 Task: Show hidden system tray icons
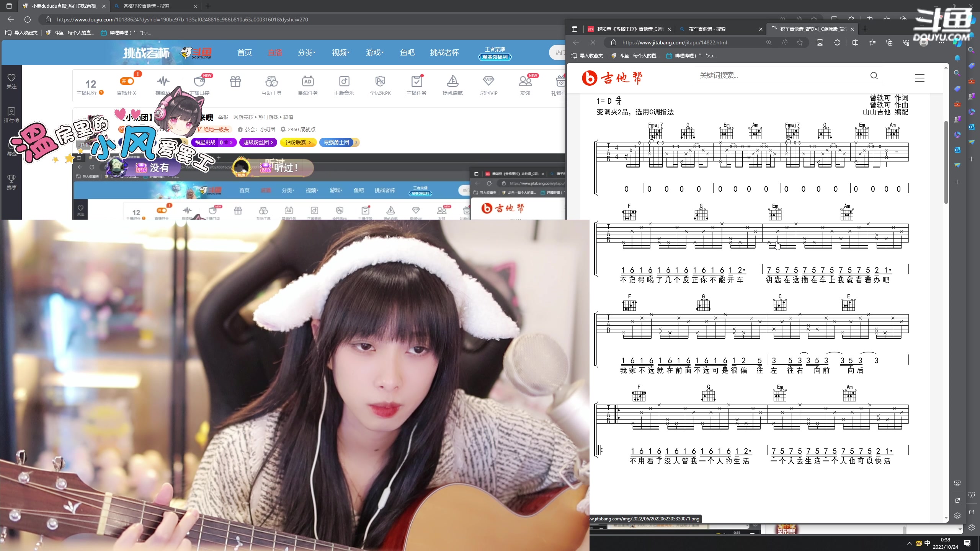(x=910, y=543)
